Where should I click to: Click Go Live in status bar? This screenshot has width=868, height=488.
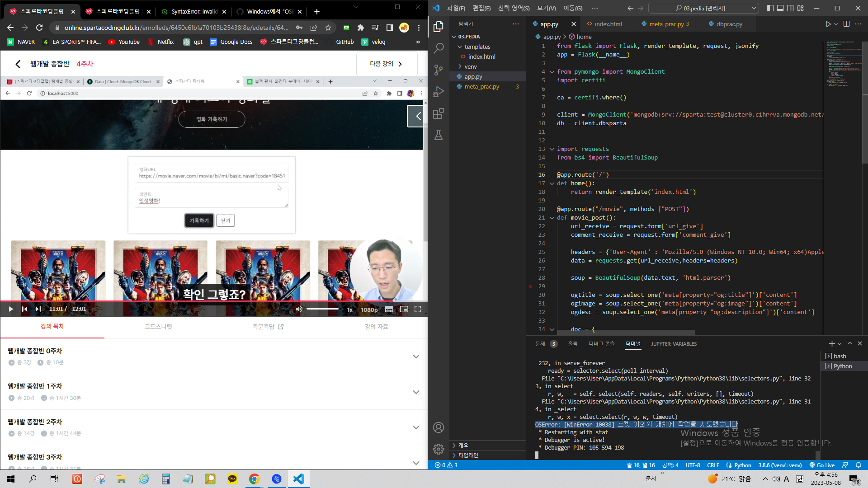click(822, 465)
